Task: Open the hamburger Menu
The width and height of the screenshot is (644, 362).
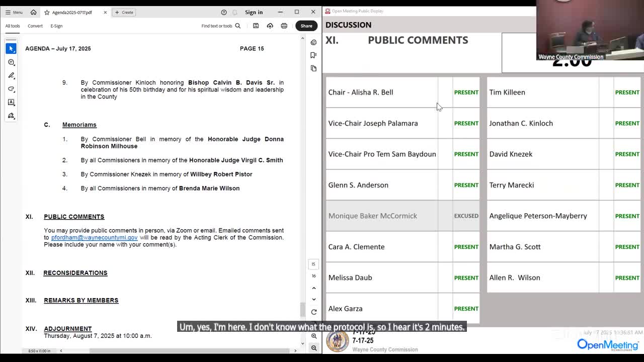Action: [x=14, y=12]
